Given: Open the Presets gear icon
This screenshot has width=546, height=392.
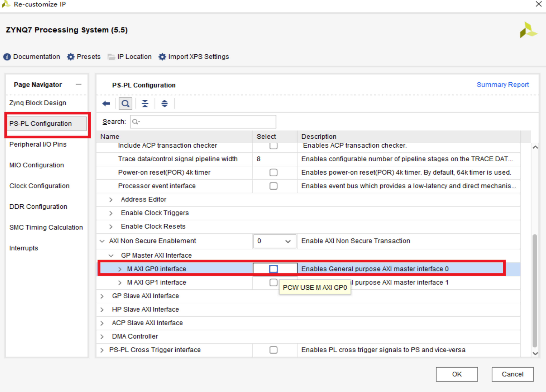Looking at the screenshot, I should 71,57.
